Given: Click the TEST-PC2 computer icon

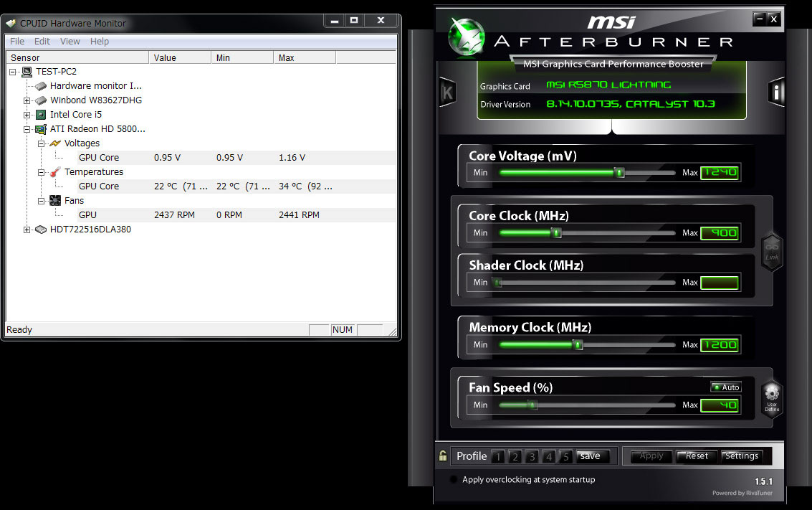Looking at the screenshot, I should coord(27,72).
